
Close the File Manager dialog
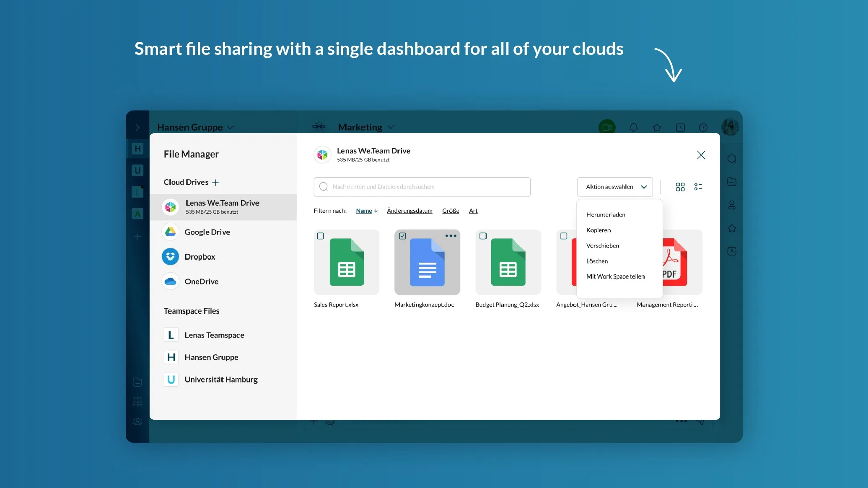click(701, 155)
